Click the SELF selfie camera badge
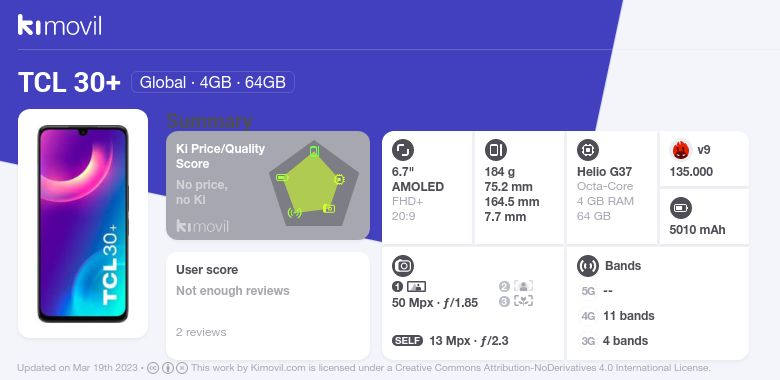 (x=407, y=341)
